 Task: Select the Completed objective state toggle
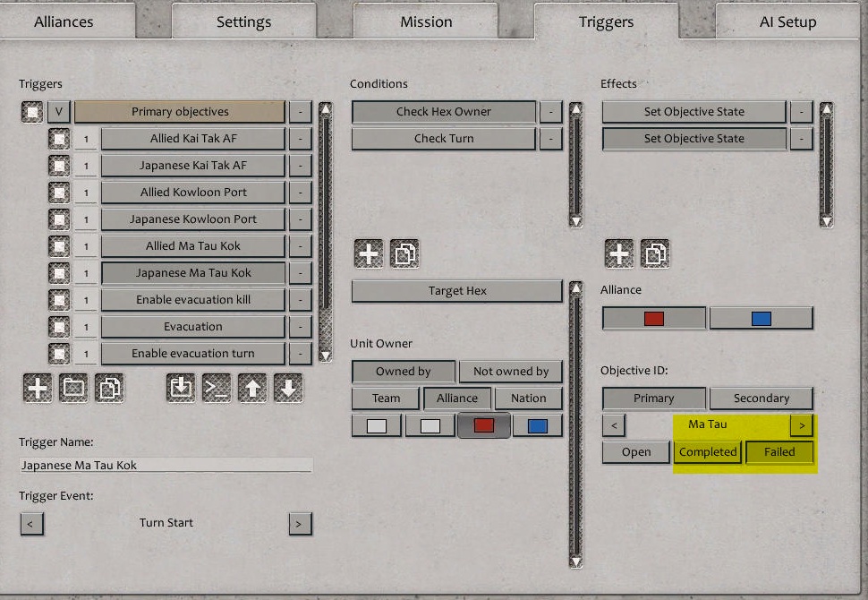[x=707, y=452]
